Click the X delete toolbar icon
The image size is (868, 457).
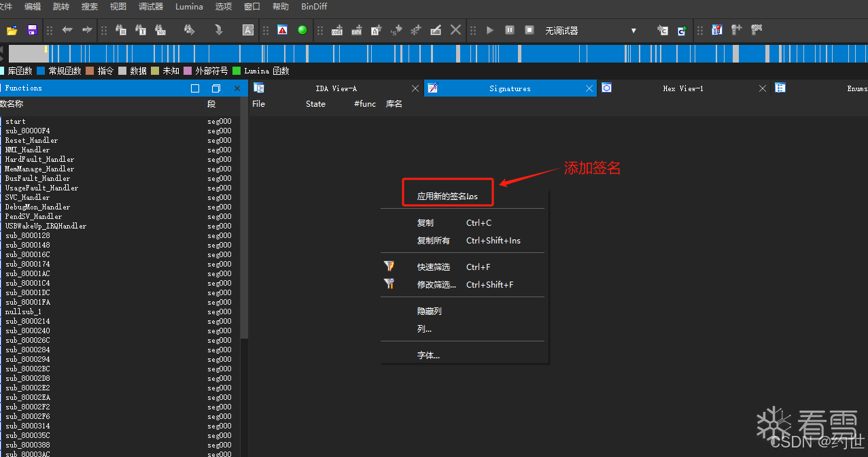(455, 30)
